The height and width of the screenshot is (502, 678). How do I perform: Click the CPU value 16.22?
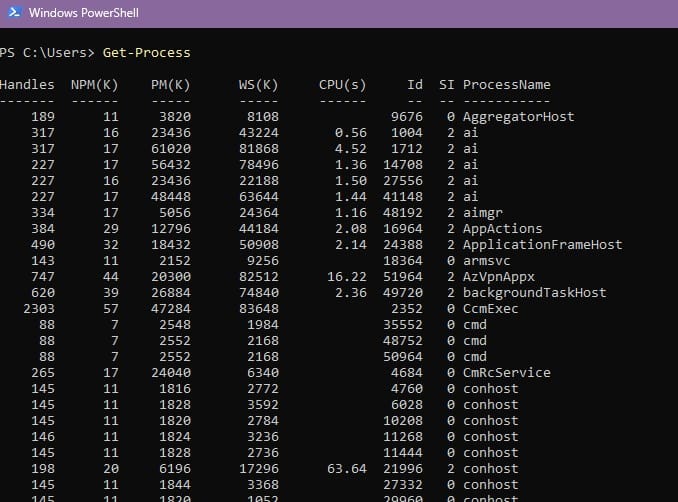click(347, 277)
